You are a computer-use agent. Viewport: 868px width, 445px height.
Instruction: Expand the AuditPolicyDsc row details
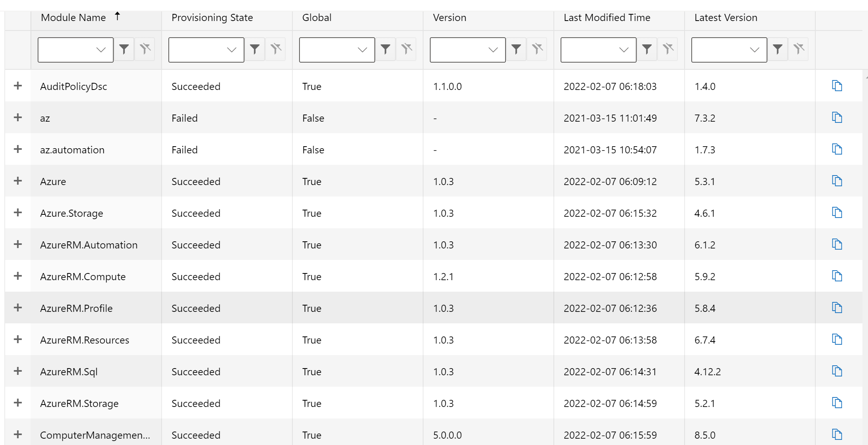point(18,86)
